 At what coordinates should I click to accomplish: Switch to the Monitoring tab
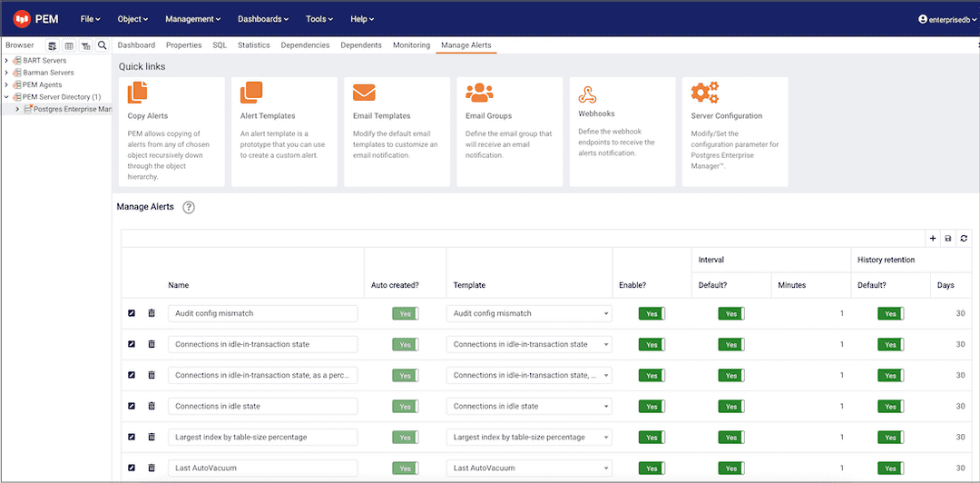pyautogui.click(x=411, y=45)
